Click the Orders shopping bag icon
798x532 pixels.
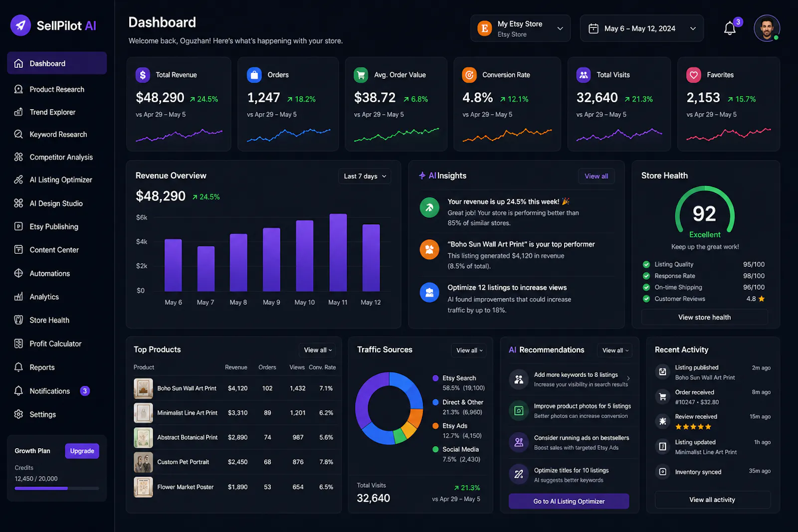254,75
